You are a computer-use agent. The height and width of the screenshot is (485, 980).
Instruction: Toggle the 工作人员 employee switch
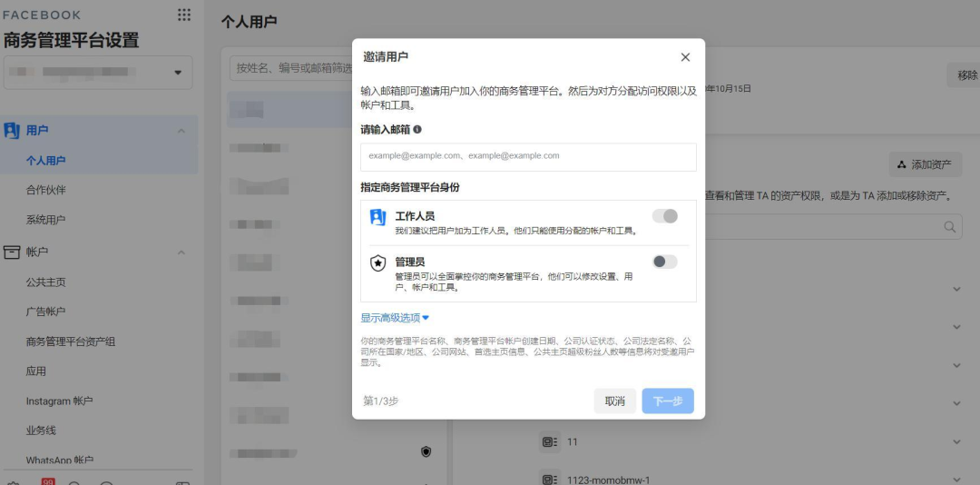pyautogui.click(x=665, y=216)
